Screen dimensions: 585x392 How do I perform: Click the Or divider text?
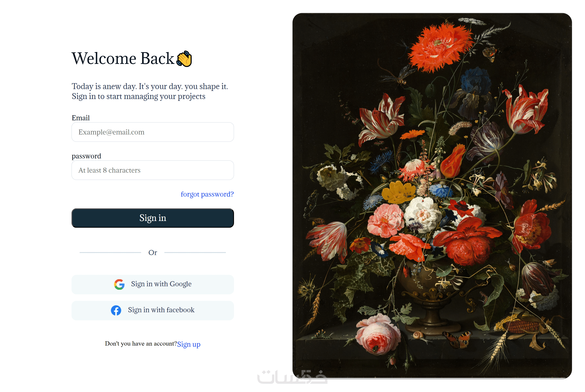(x=153, y=252)
